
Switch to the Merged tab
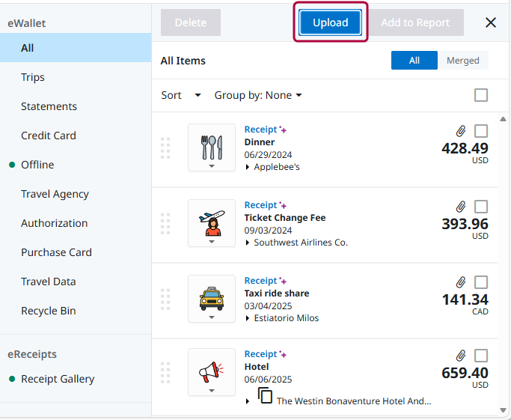point(462,61)
